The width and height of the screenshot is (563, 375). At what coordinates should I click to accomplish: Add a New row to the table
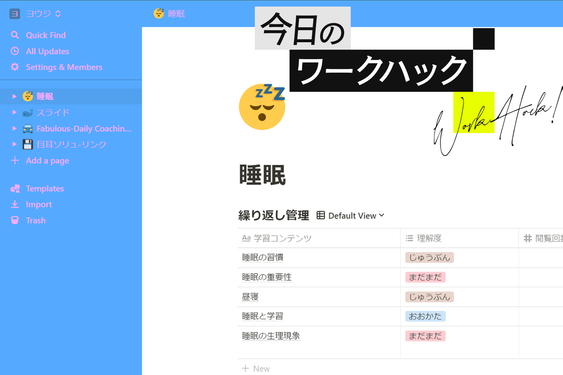click(x=256, y=369)
